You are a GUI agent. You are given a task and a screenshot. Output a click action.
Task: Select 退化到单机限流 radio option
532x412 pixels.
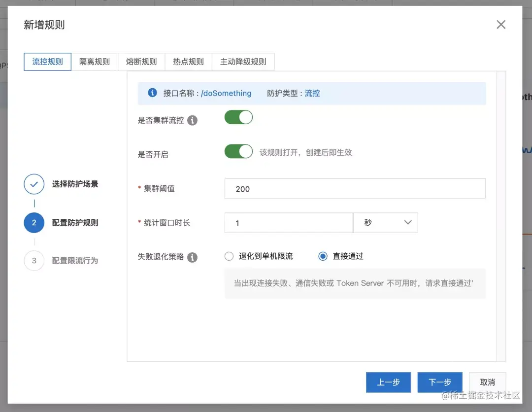(x=229, y=256)
